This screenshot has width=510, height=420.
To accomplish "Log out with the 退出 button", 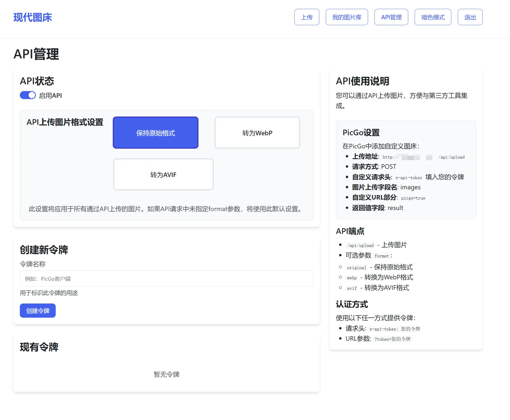I will click(x=470, y=17).
